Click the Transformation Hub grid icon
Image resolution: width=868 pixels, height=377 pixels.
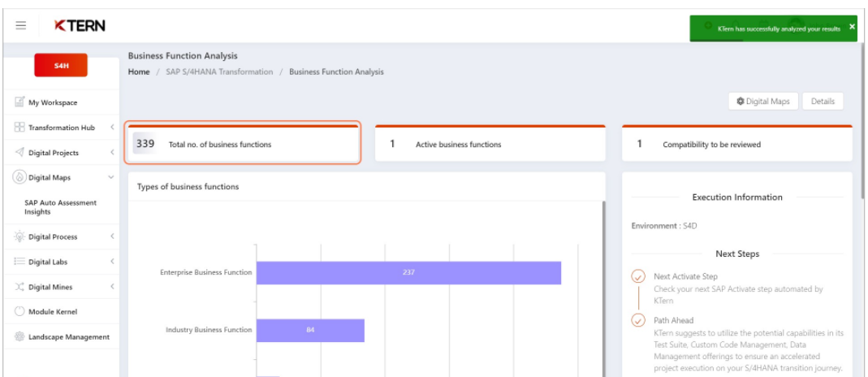[20, 128]
